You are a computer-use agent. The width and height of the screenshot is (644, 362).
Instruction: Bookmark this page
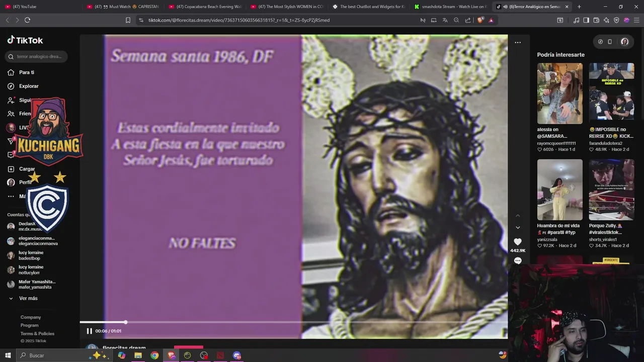point(128,20)
